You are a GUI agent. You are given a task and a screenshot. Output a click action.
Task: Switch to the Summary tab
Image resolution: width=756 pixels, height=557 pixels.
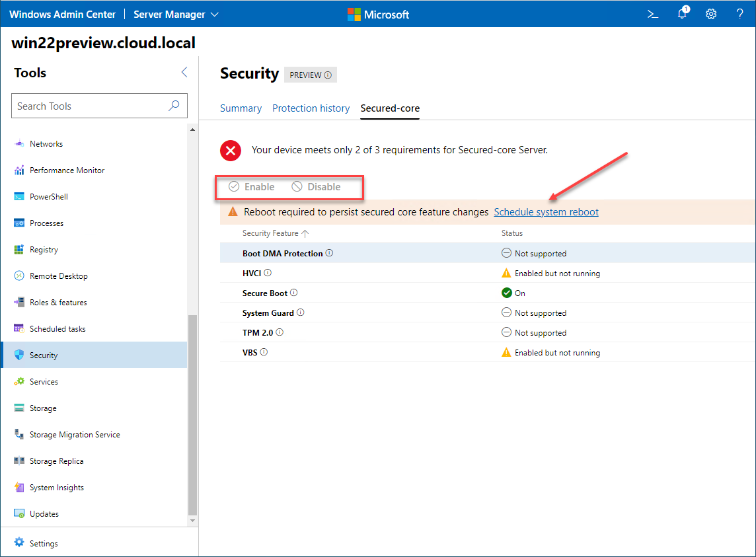click(241, 108)
